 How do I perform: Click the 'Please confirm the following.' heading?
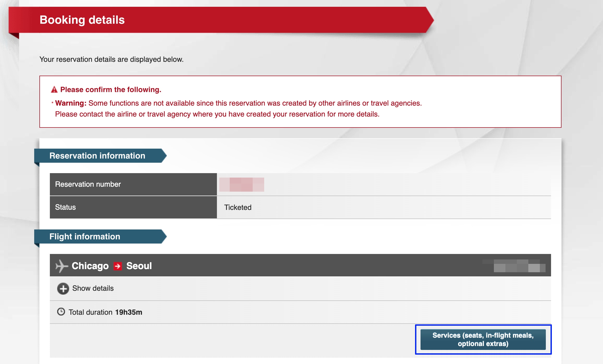111,90
